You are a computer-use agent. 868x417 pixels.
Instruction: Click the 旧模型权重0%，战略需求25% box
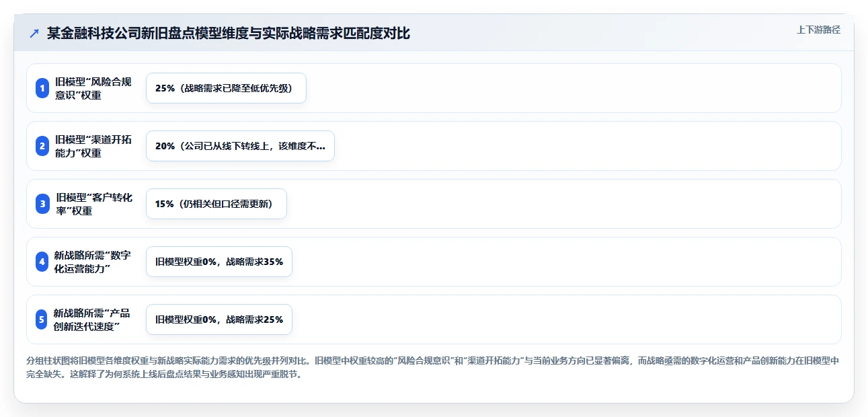[219, 319]
